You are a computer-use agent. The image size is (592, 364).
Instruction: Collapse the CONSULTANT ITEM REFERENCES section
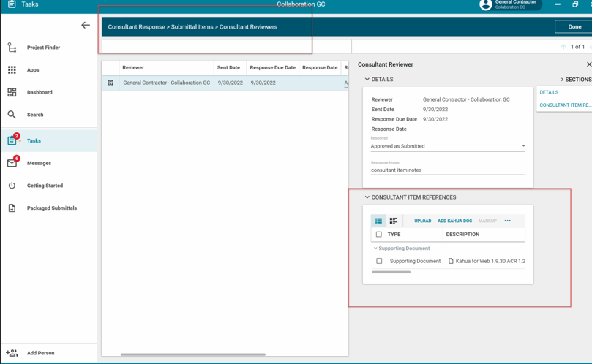tap(367, 197)
